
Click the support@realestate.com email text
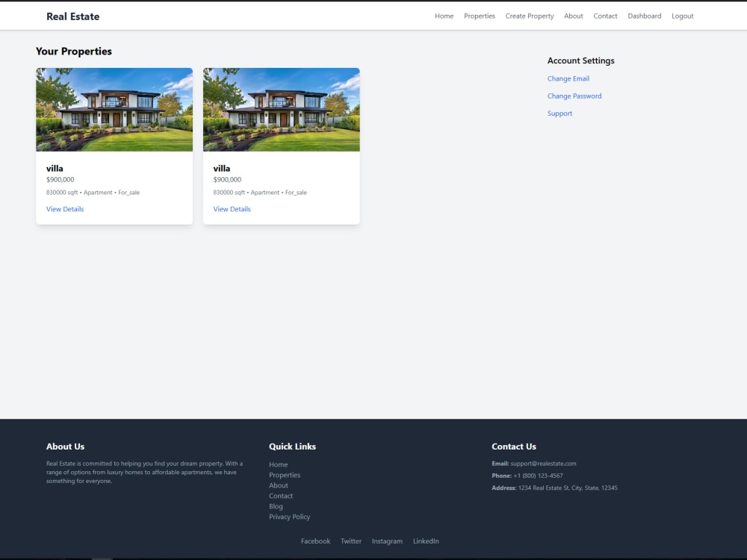[543, 464]
